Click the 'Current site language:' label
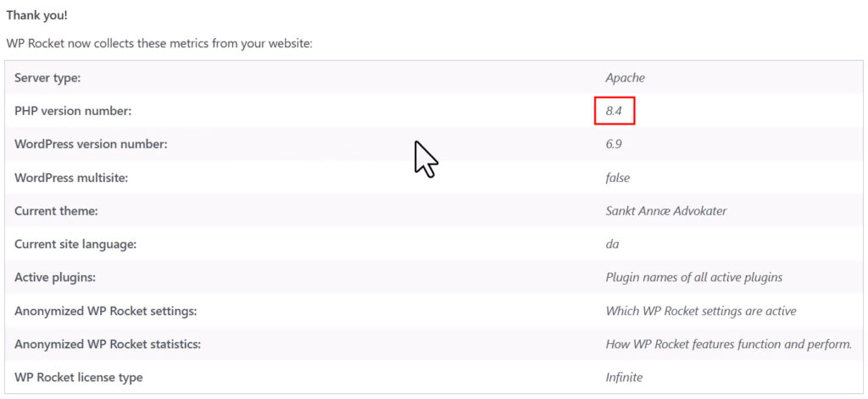 [75, 244]
